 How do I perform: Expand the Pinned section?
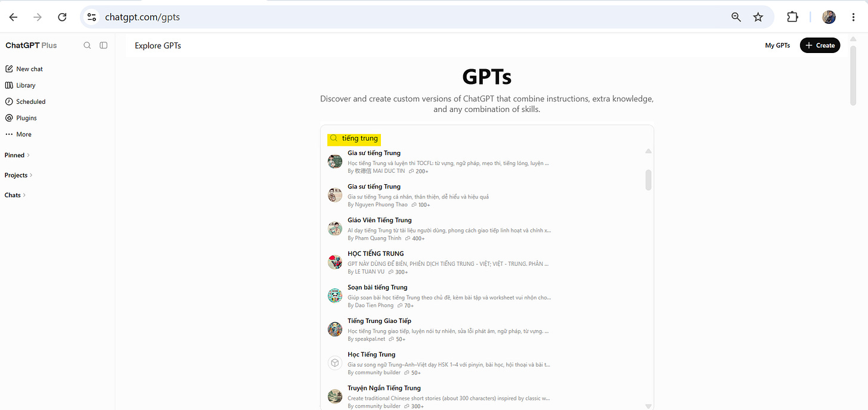pyautogui.click(x=17, y=155)
